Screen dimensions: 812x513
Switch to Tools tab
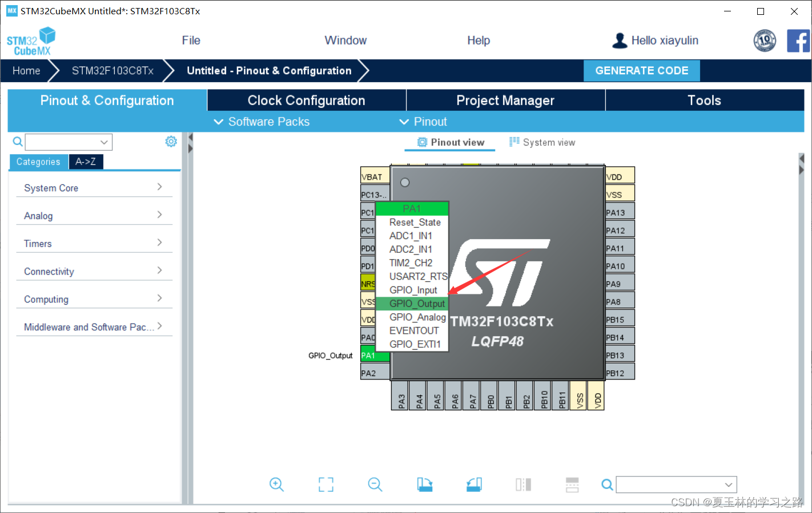(x=705, y=100)
